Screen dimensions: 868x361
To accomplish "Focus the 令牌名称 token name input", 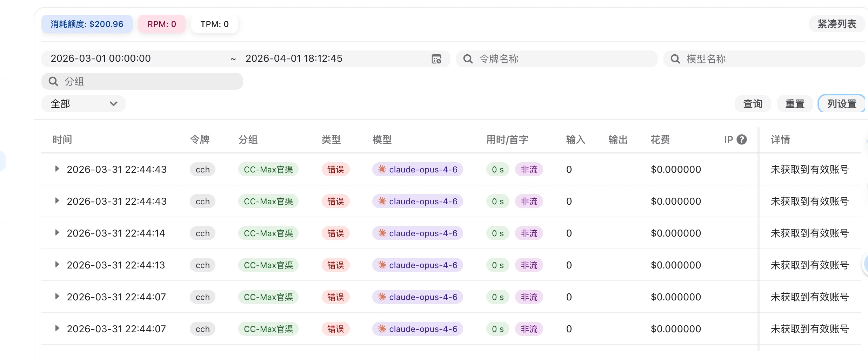I will (x=565, y=59).
